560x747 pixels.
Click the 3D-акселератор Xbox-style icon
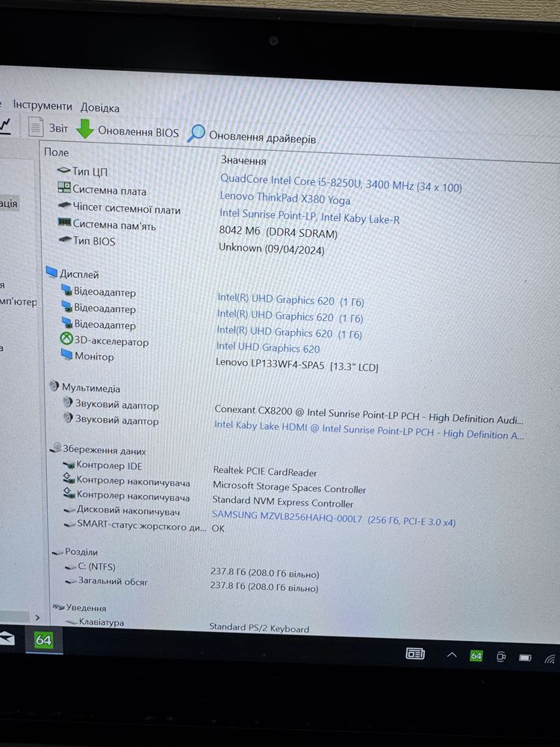point(66,338)
